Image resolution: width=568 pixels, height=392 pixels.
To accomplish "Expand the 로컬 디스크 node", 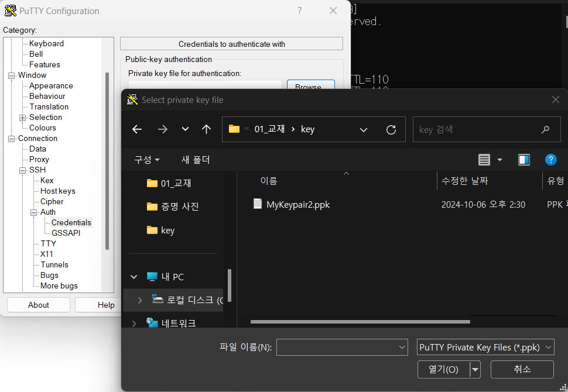I will coord(140,300).
